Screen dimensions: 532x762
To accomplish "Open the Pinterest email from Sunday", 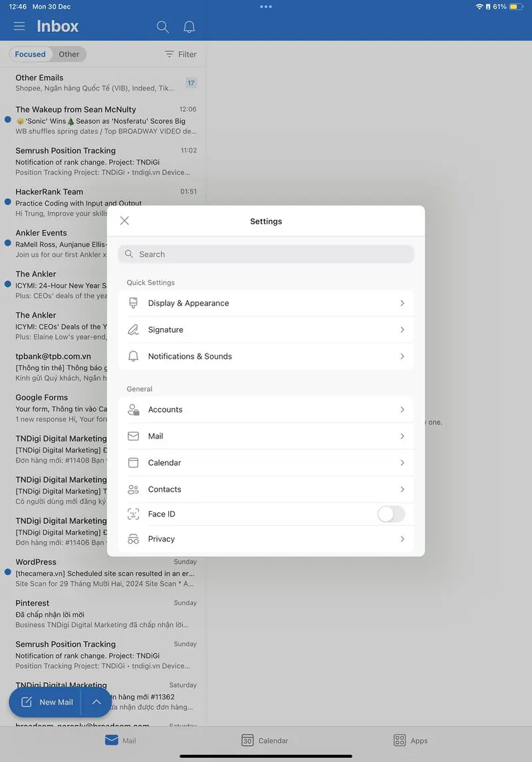I will [102, 614].
